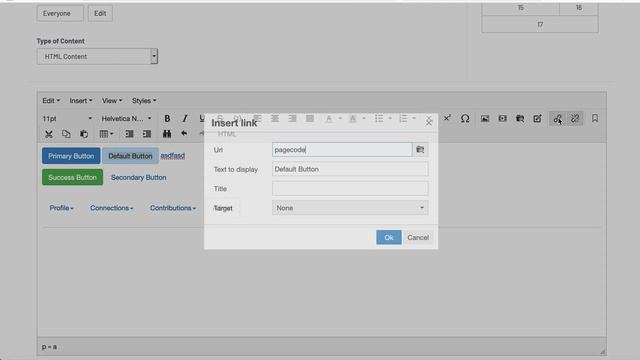The width and height of the screenshot is (640, 360).
Task: Focus the empty Title field
Action: [x=350, y=189]
